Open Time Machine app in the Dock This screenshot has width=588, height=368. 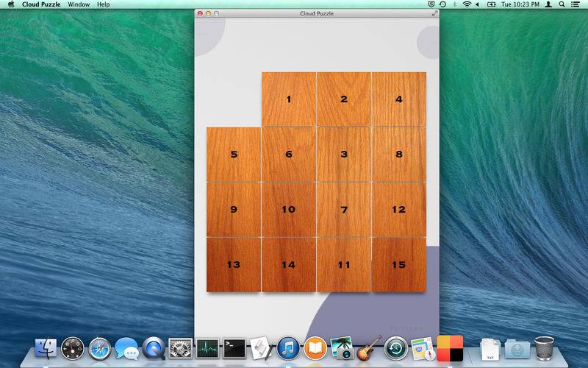tap(396, 348)
